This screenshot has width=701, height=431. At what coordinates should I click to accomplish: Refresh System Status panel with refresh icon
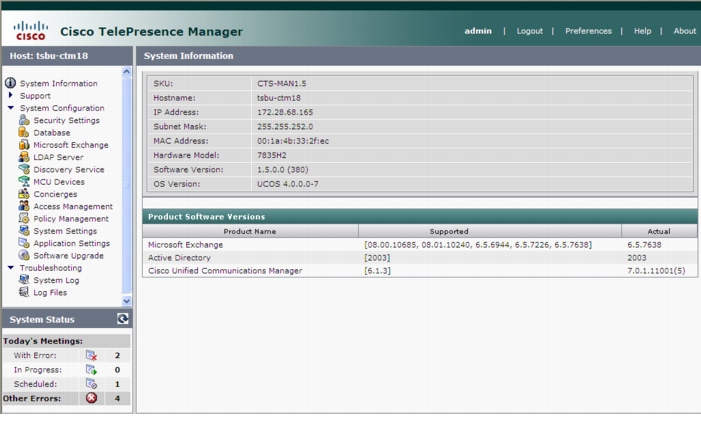pos(122,318)
